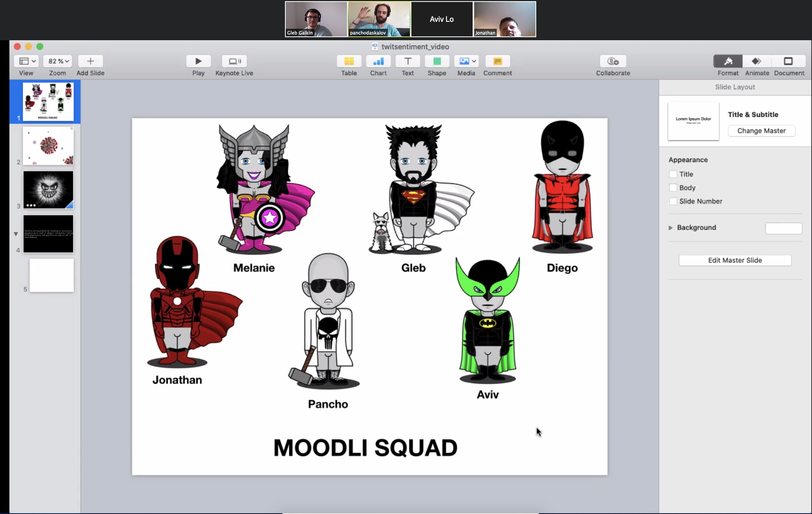Click the Diego name label

click(x=562, y=268)
